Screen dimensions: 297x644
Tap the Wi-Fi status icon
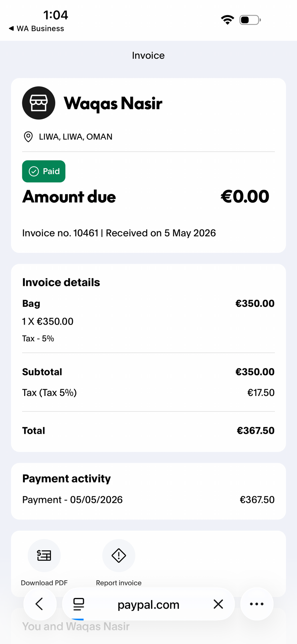[x=227, y=20]
